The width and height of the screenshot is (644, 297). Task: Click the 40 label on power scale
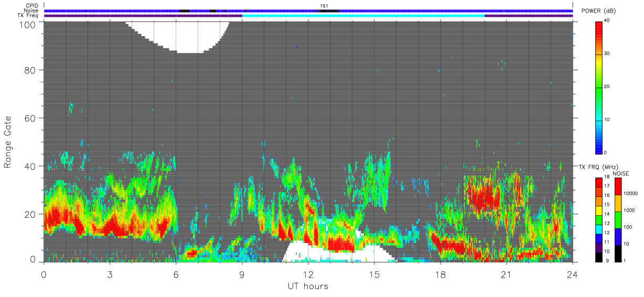point(606,20)
